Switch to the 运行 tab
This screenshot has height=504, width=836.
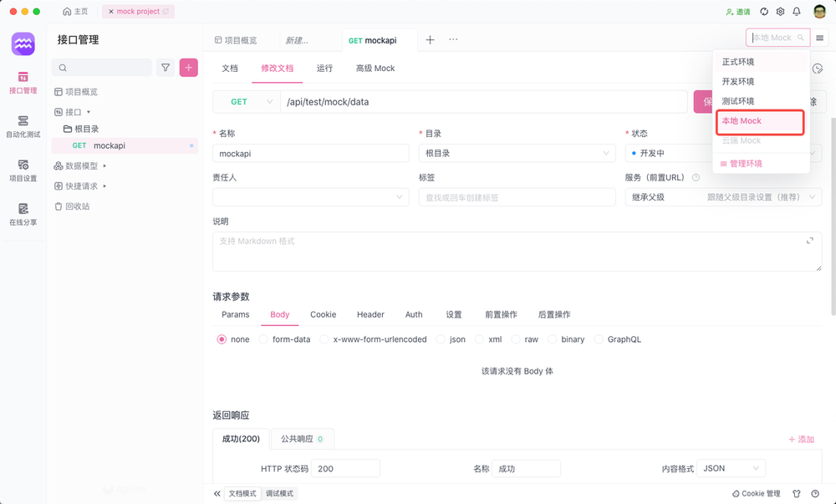(325, 68)
